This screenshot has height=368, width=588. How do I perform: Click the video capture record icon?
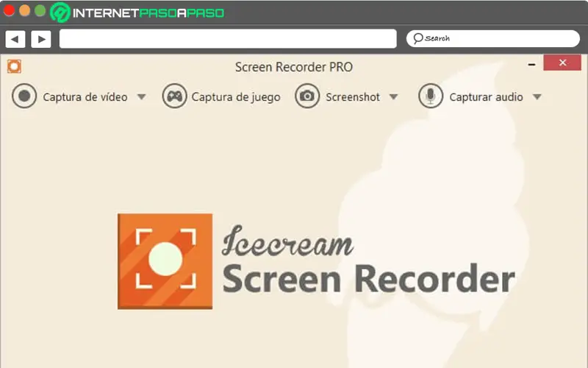[24, 96]
